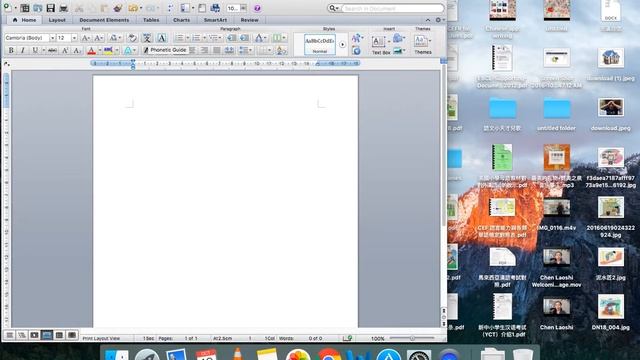Viewport: 640px width, 360px height.
Task: Expand font color dropdown arrow
Action: coord(100,50)
